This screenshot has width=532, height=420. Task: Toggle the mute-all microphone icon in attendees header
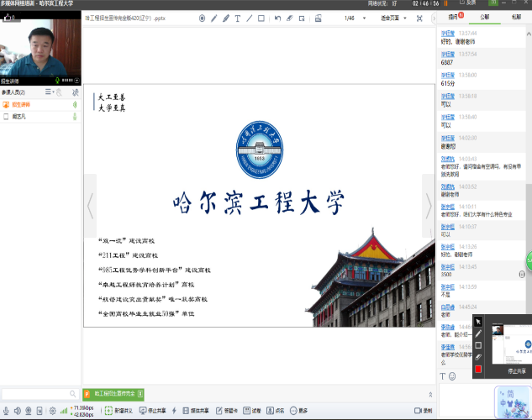(x=75, y=92)
